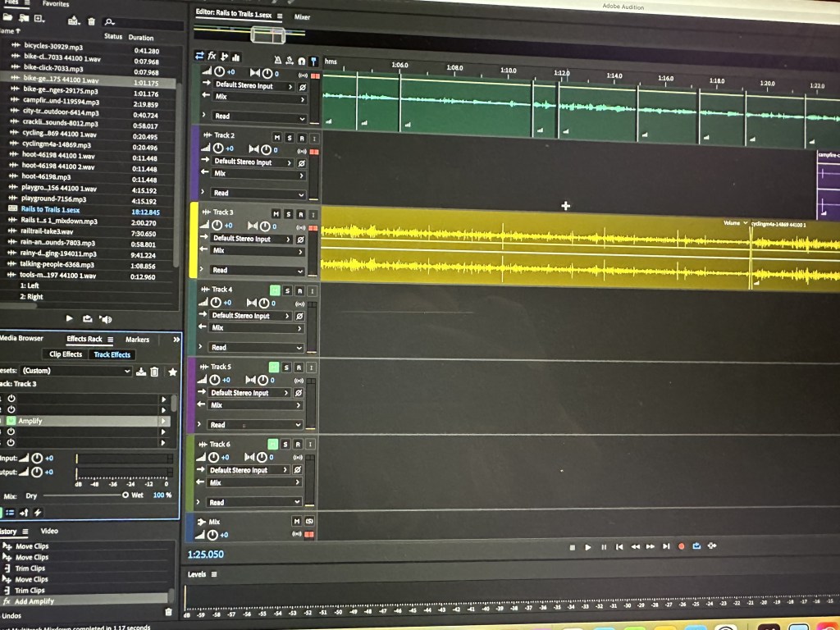
Task: Select the Track Effects button
Action: click(x=112, y=354)
